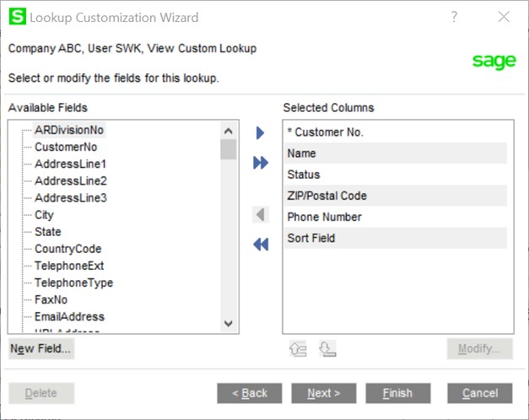Close the Lookup Customization Wizard window

(x=504, y=17)
